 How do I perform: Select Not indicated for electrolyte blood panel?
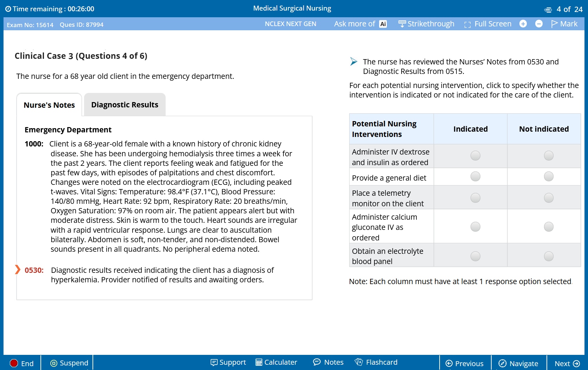pos(549,256)
